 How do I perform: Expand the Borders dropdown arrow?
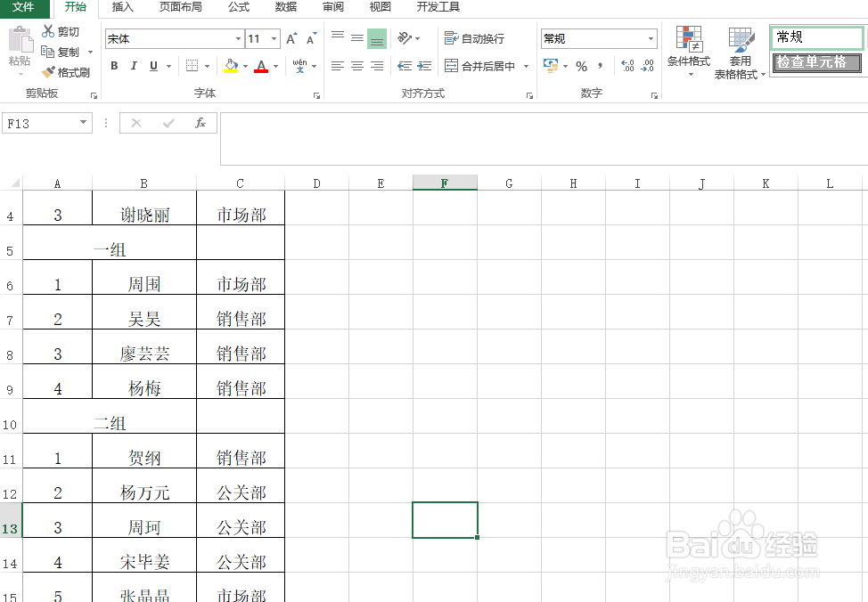[x=205, y=67]
